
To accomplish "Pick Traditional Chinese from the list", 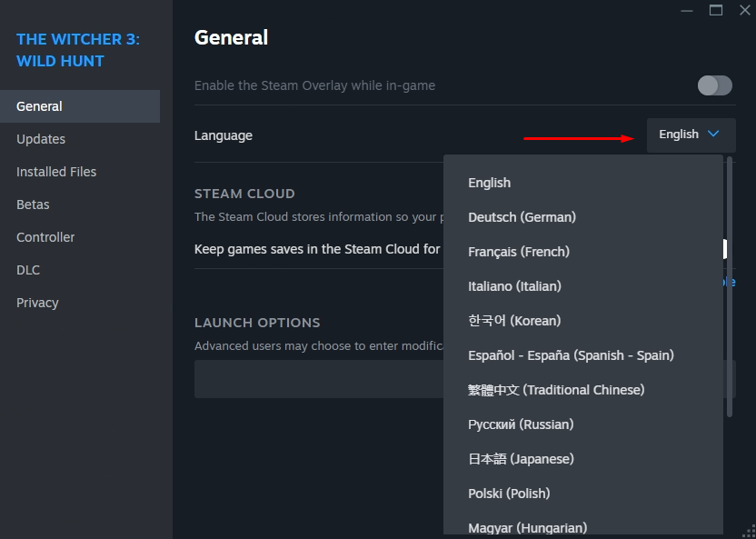I will (x=583, y=390).
